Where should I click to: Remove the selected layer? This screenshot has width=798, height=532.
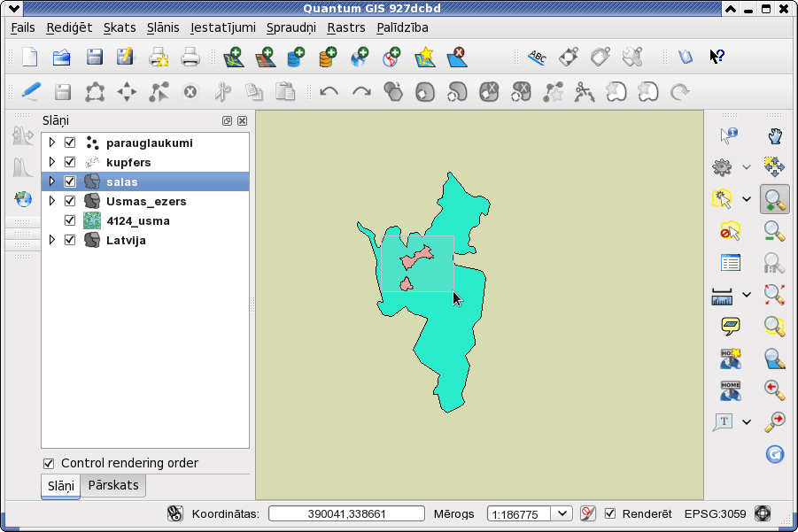[456, 57]
